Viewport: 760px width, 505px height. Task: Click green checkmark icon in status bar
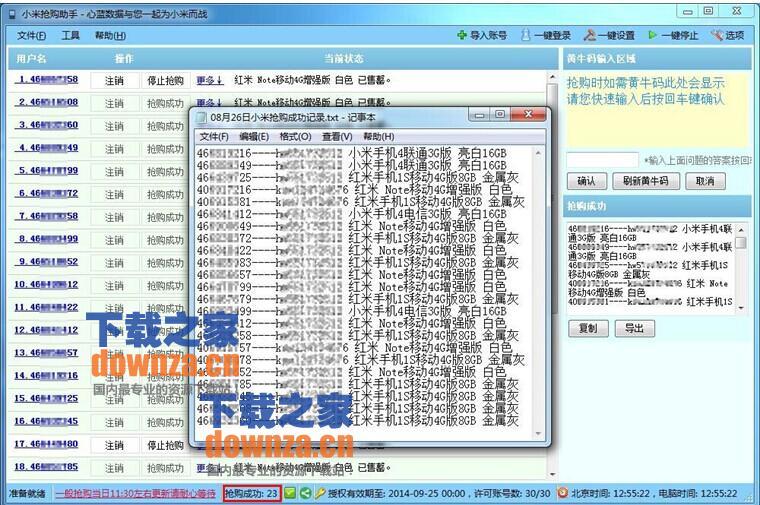tap(290, 493)
